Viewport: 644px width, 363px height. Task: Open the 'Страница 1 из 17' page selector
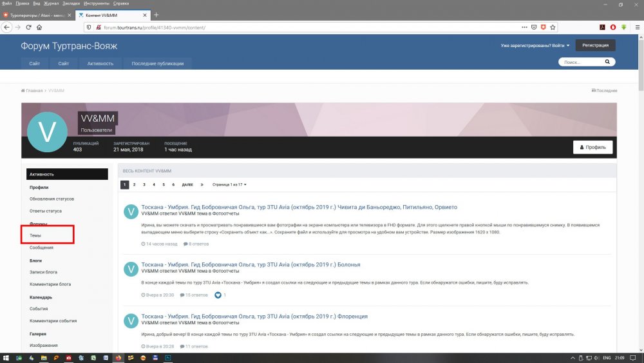[229, 184]
